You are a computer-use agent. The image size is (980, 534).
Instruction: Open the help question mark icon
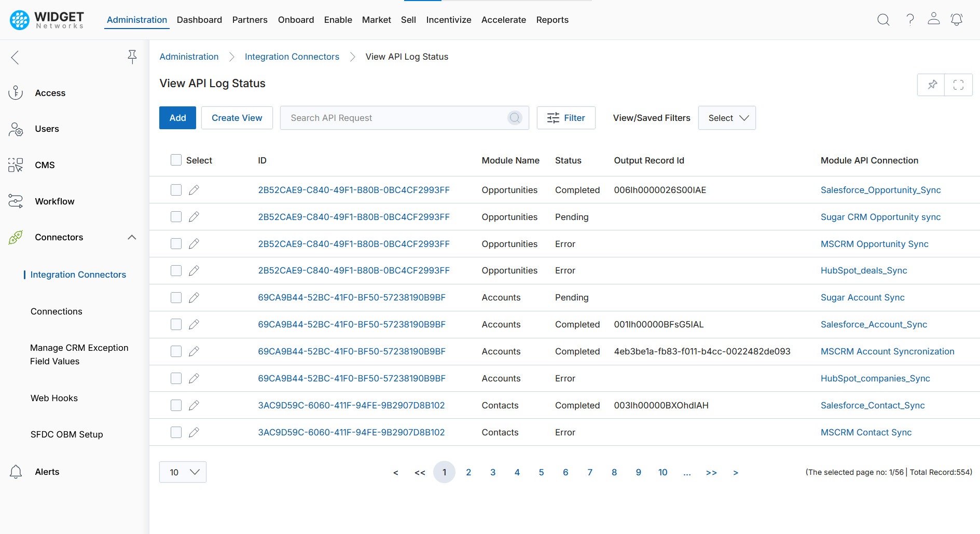coord(910,20)
